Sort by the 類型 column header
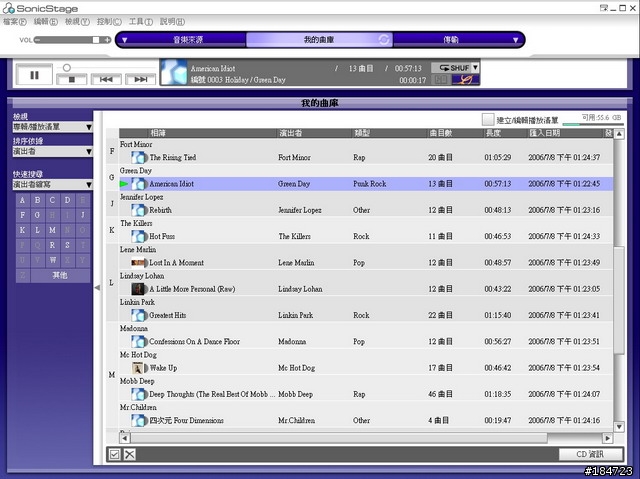Screen dimensions: 640x479 (389, 133)
